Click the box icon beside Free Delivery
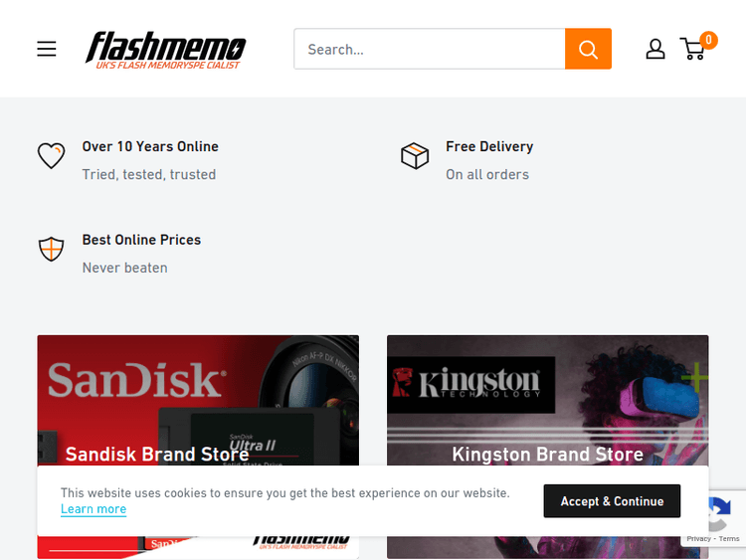The width and height of the screenshot is (746, 560). [415, 156]
